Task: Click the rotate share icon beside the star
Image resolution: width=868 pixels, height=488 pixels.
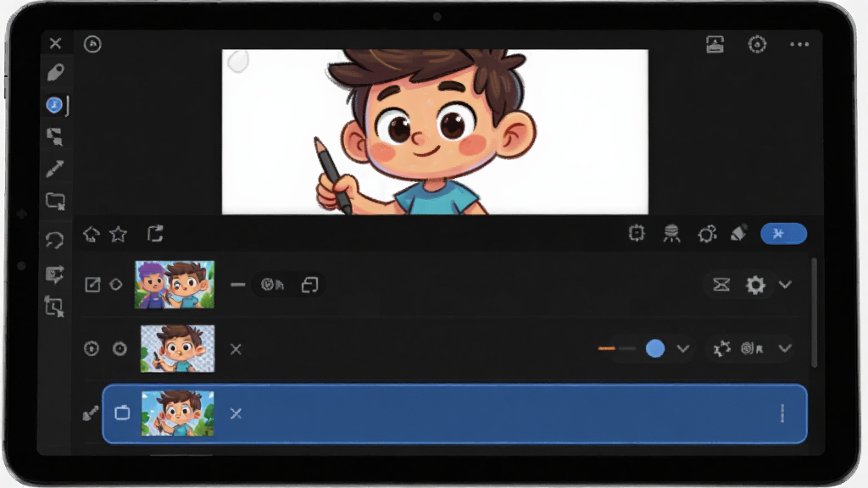Action: tap(156, 234)
